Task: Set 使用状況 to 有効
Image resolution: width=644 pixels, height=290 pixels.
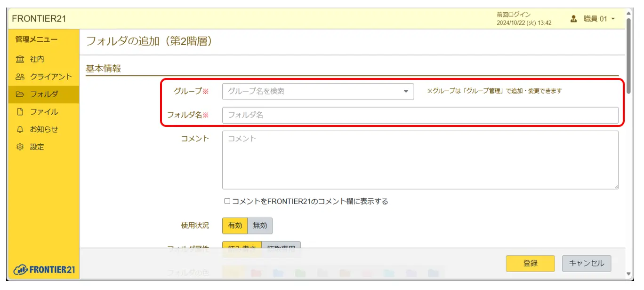Action: 235,226
